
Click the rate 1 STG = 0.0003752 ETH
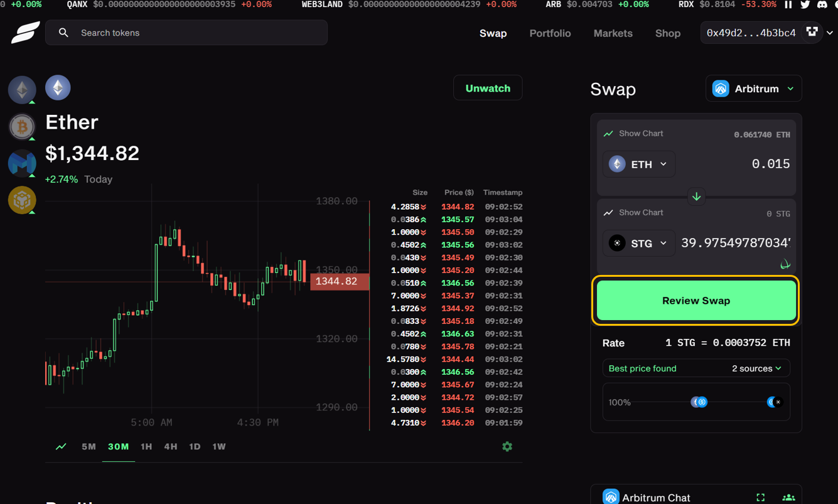tap(728, 343)
